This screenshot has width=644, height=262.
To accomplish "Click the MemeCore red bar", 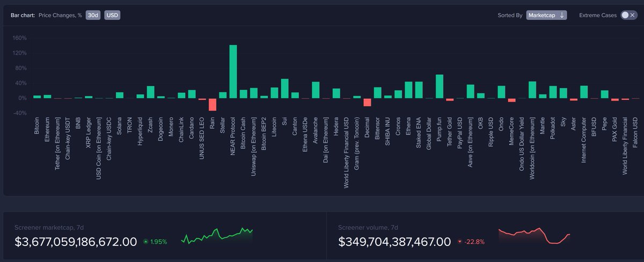I will pyautogui.click(x=511, y=100).
